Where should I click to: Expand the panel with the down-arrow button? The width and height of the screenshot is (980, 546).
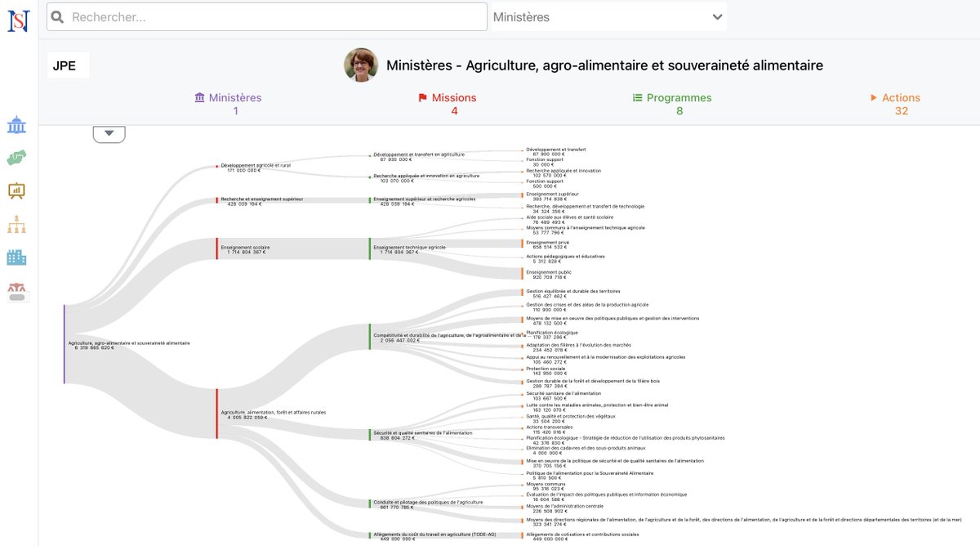click(x=109, y=134)
